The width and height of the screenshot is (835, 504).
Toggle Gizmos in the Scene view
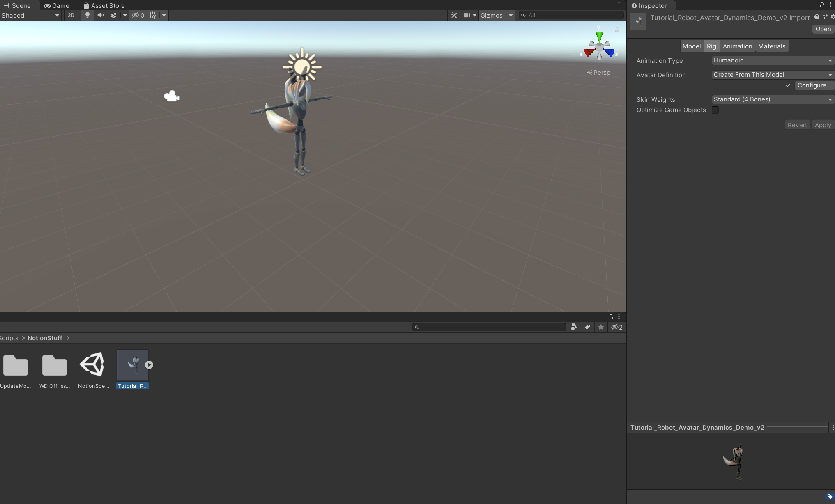click(492, 15)
